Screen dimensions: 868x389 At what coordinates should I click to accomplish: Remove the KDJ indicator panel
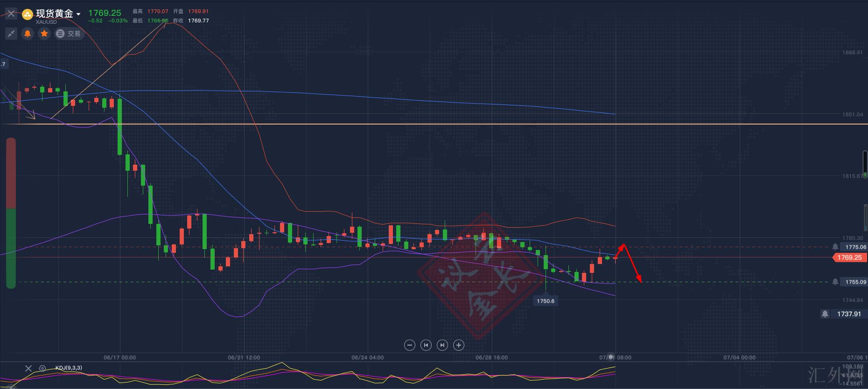pyautogui.click(x=28, y=368)
